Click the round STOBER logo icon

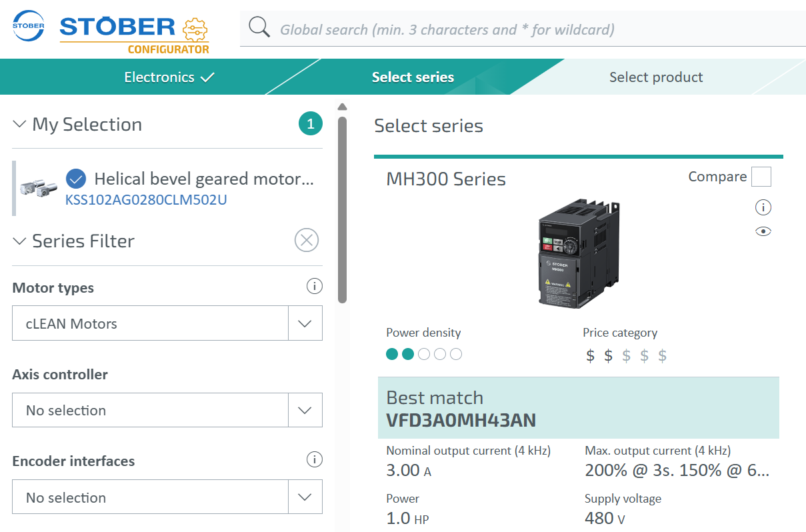[28, 27]
